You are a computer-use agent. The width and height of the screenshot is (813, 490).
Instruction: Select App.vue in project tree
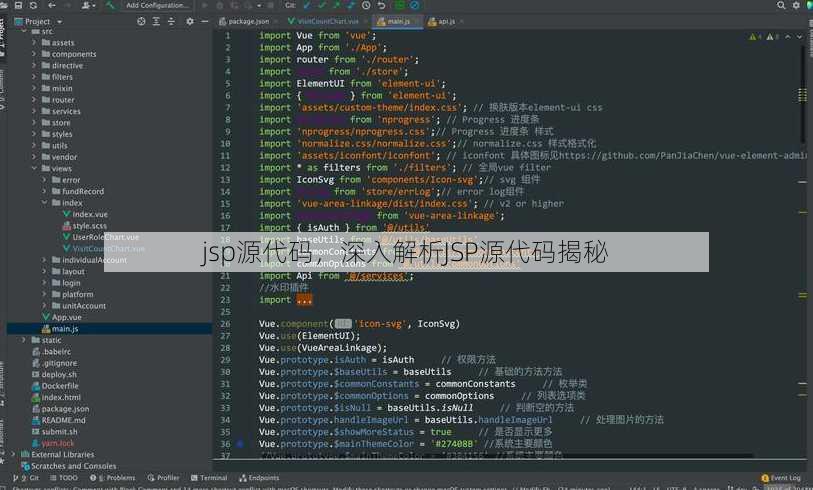(x=62, y=317)
